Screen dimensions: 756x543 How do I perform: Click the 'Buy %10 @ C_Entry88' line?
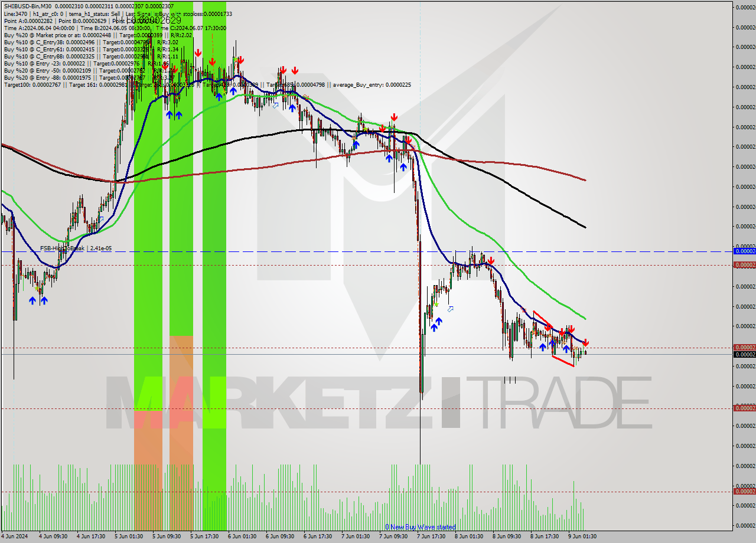coord(91,57)
